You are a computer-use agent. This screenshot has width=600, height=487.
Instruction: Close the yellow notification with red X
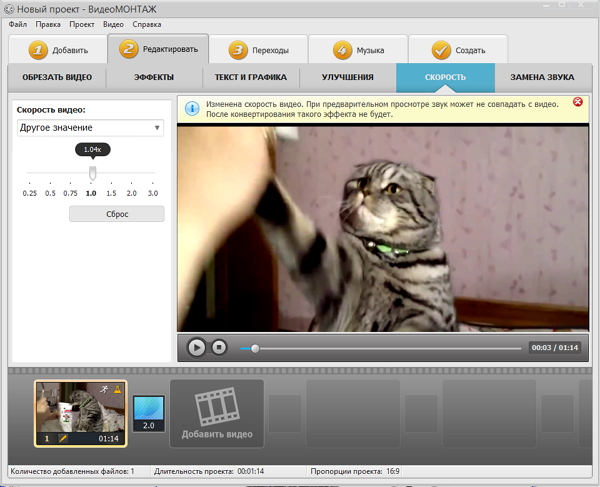[x=578, y=102]
